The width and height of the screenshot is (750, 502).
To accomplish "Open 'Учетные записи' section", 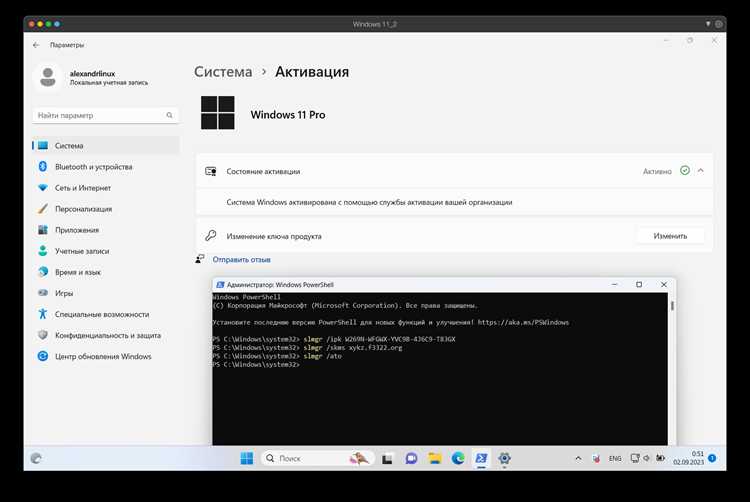I will (x=106, y=251).
